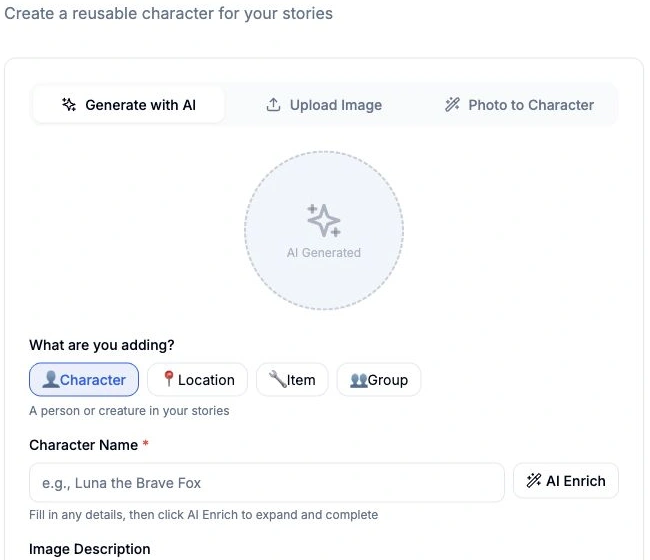Click the wrench icon in Item
This screenshot has width=650, height=560.
click(277, 379)
